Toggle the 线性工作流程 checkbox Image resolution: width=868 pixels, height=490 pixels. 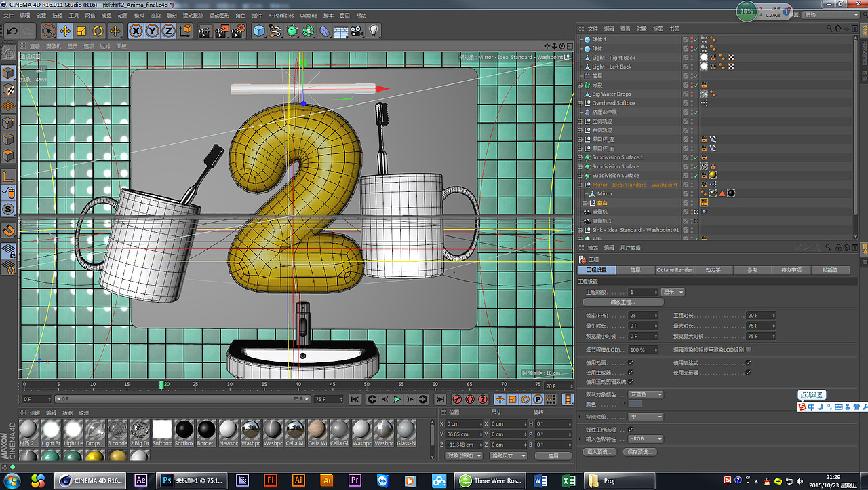pos(631,430)
